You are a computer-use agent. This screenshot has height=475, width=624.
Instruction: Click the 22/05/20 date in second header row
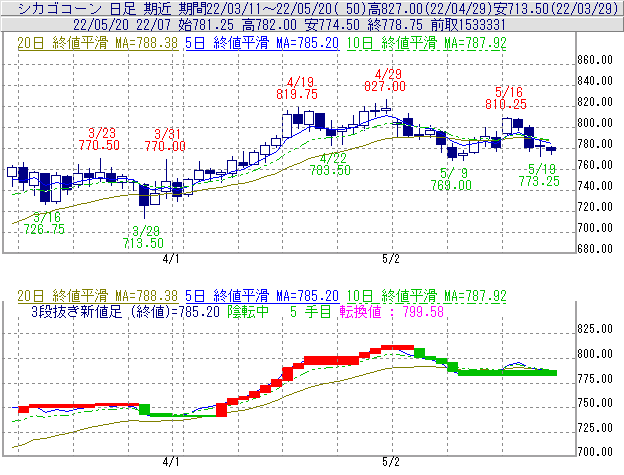(x=101, y=25)
